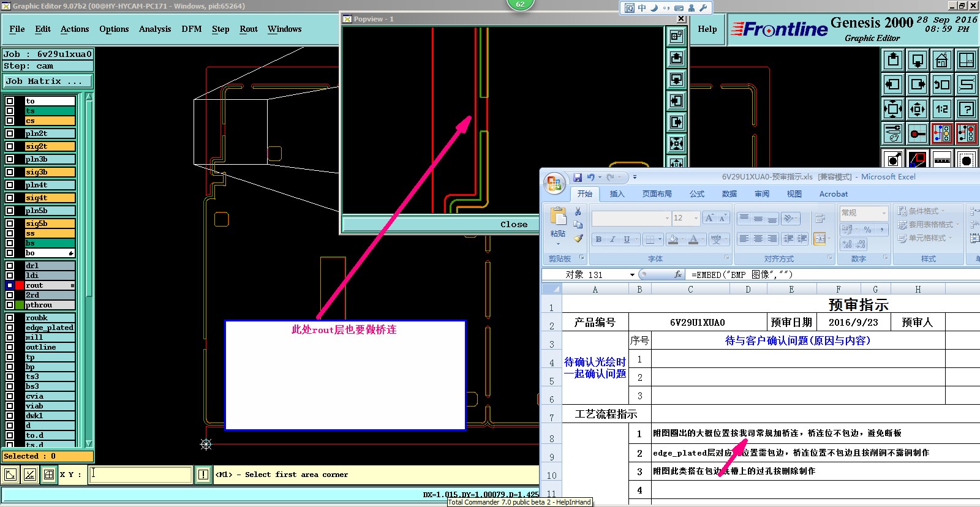Open the font size 12 dropdown
980x507 pixels.
click(696, 218)
